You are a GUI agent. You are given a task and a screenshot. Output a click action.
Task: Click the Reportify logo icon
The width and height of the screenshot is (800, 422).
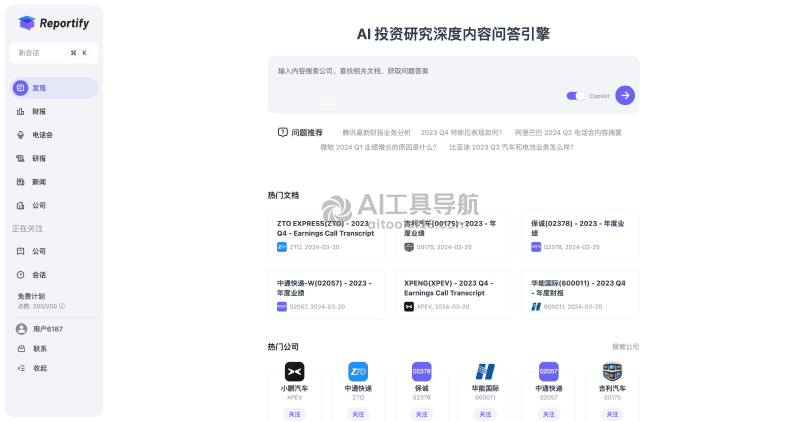click(27, 23)
